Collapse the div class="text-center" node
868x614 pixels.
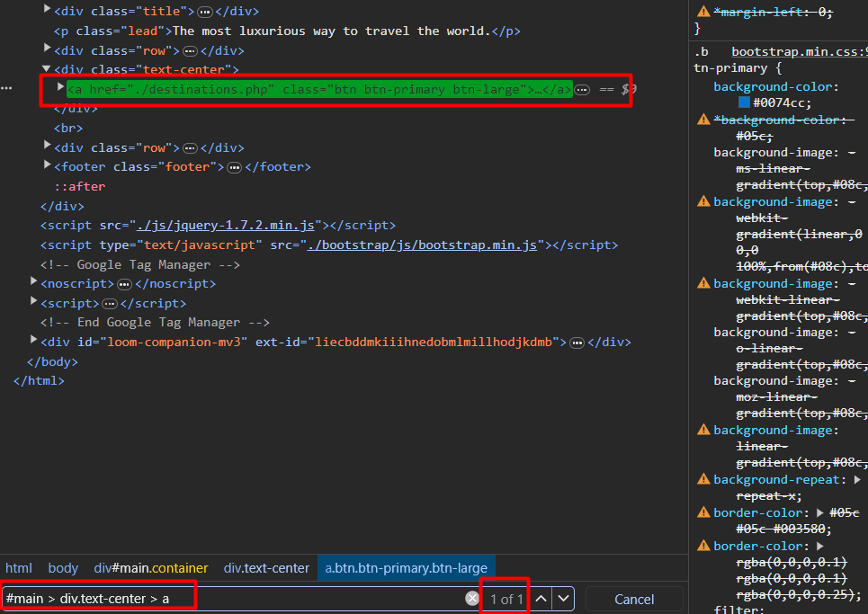click(47, 68)
